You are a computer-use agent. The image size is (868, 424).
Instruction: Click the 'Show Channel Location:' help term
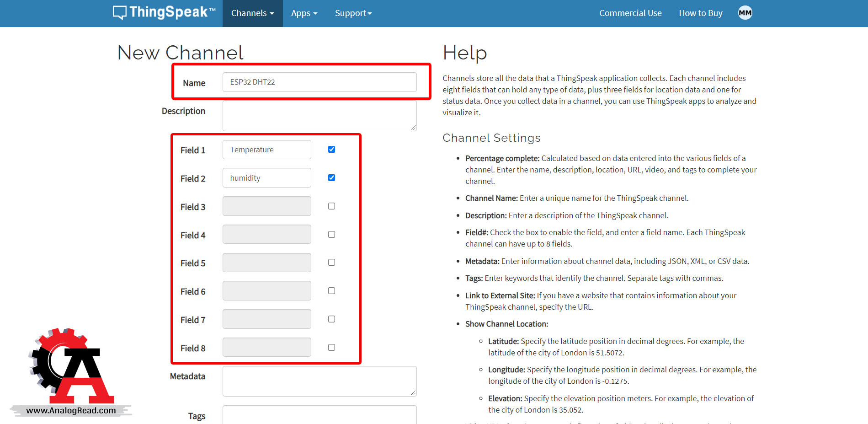click(x=506, y=324)
